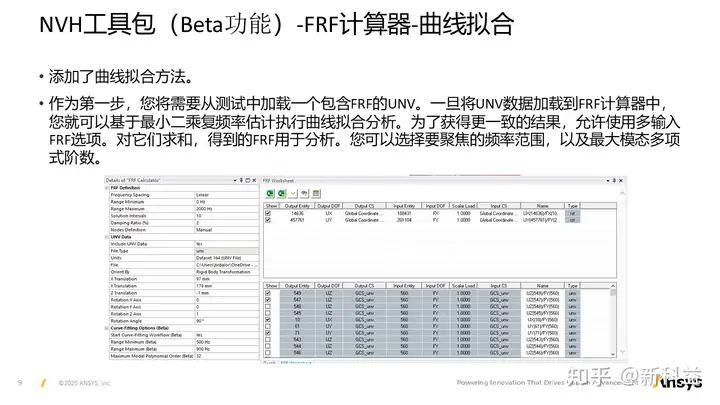Click the X Translation 97 mm field
This screenshot has height=405, width=720.
pos(227,279)
